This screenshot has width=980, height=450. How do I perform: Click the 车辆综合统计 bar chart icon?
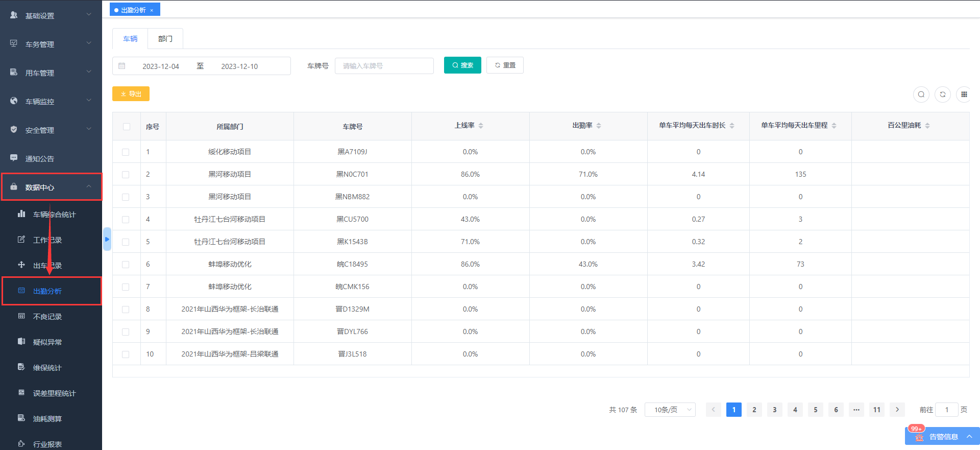[x=21, y=214]
